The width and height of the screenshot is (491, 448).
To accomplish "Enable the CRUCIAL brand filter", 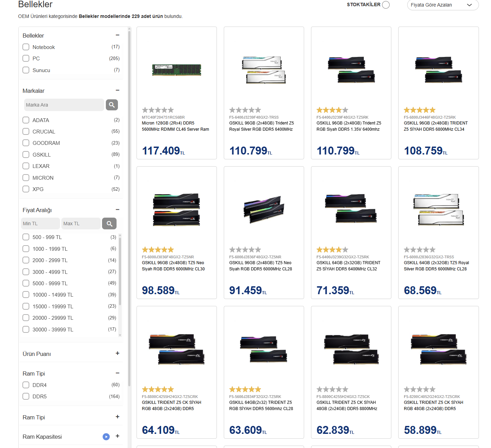I will click(26, 131).
